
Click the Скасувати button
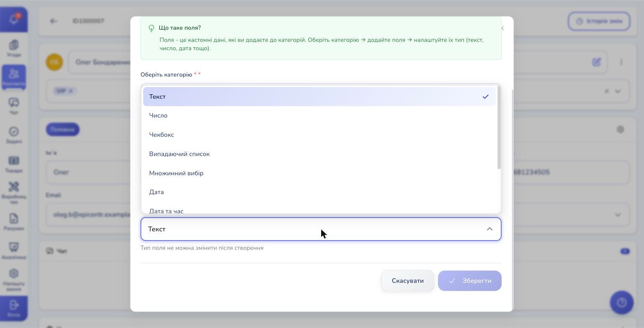pyautogui.click(x=407, y=281)
